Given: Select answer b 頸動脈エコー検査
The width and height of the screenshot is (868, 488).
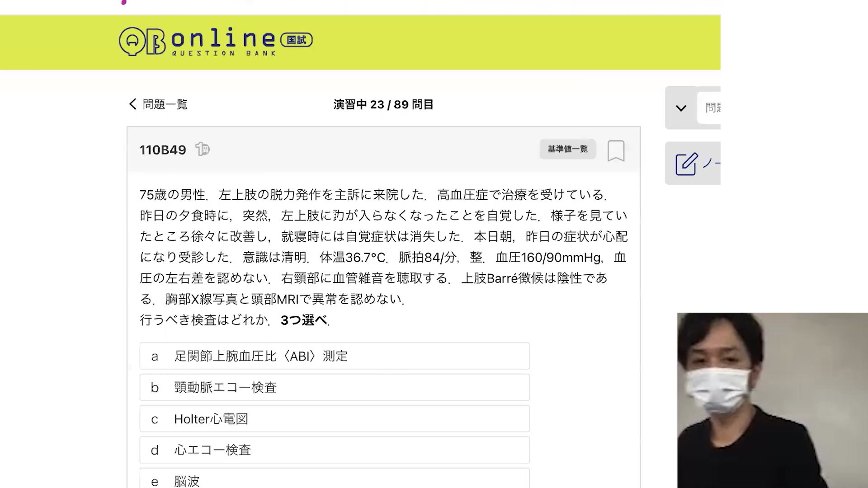Looking at the screenshot, I should [x=335, y=387].
